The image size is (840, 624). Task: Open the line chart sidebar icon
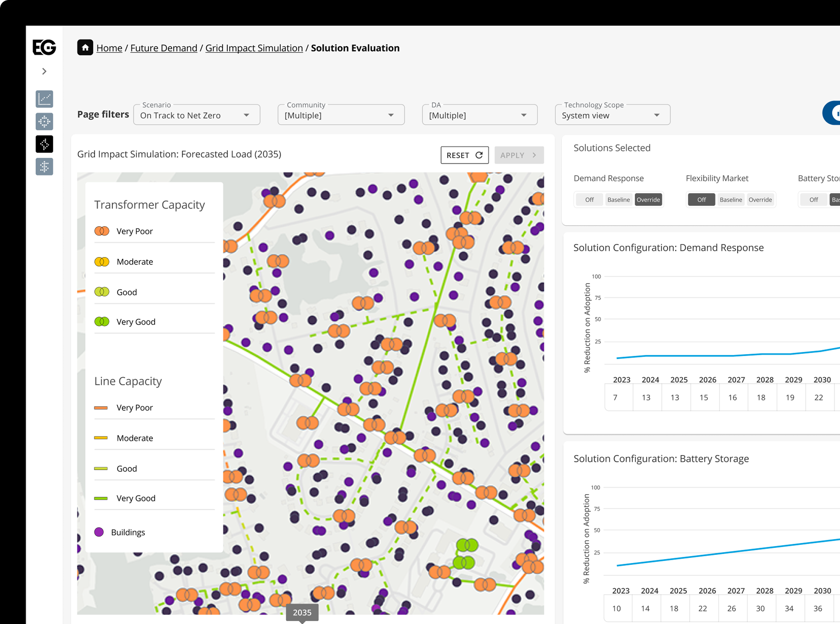click(x=44, y=99)
